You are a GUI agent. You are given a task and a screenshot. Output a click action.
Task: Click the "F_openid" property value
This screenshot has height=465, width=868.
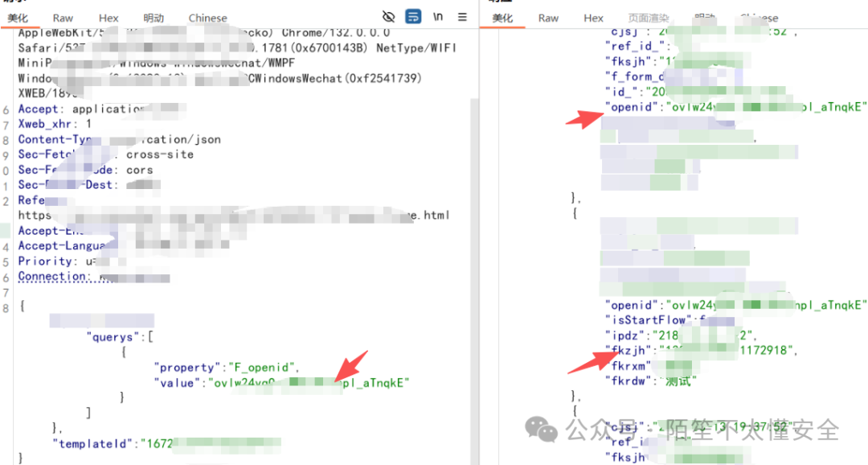click(264, 368)
